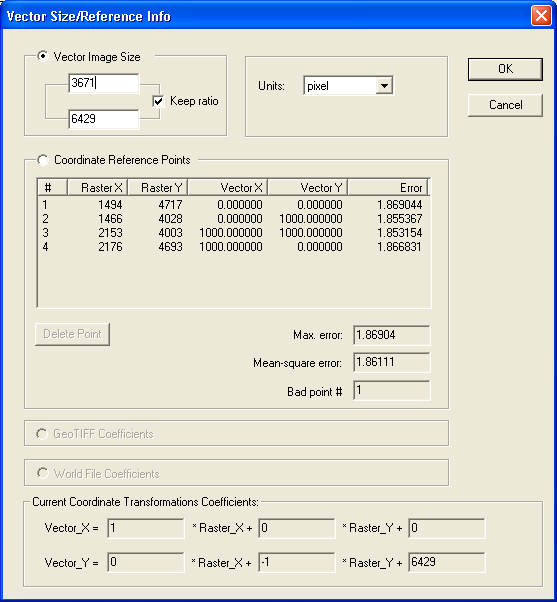Click the Vector X column header

(x=228, y=187)
